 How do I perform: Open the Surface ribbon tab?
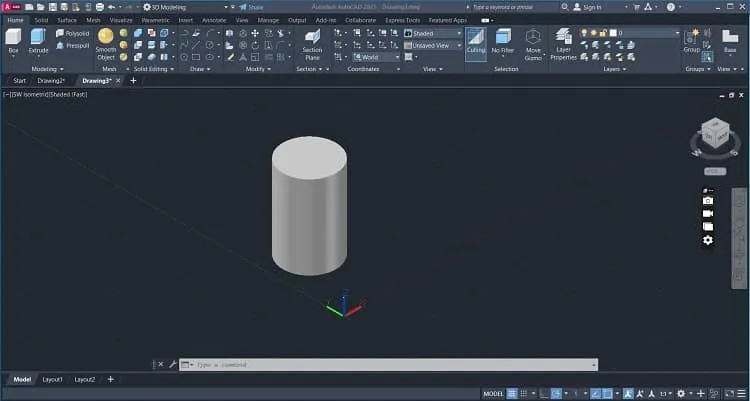(67, 20)
